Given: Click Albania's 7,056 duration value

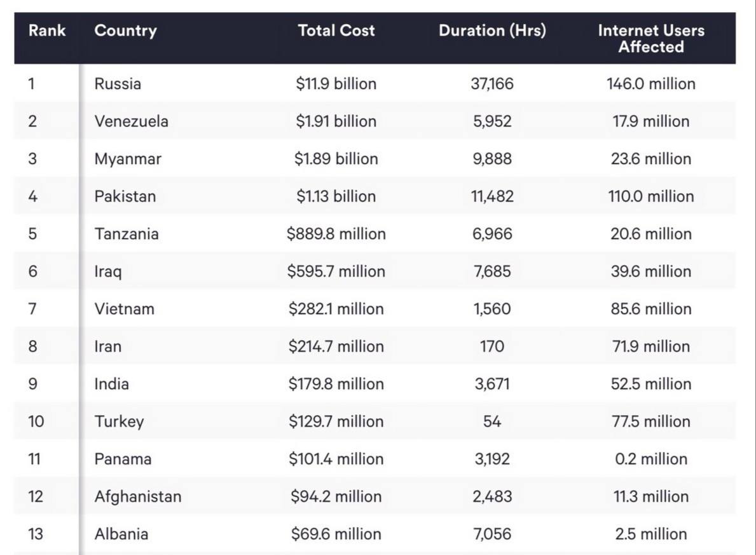Looking at the screenshot, I should point(492,534).
